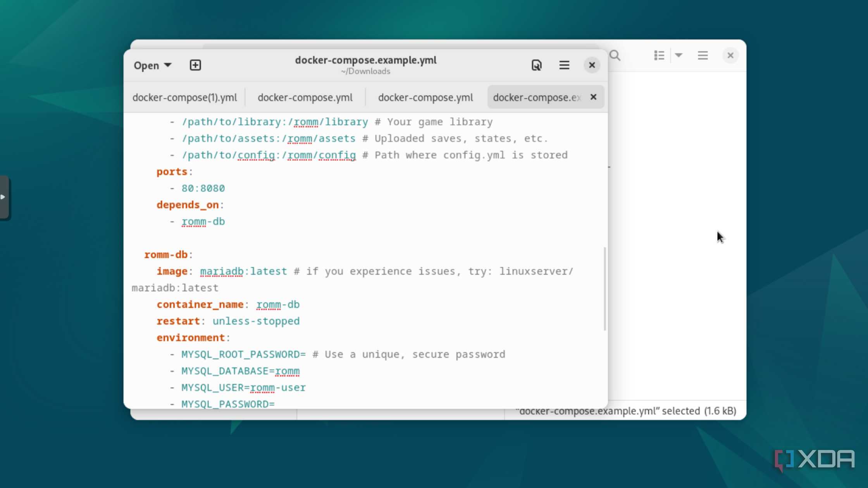The height and width of the screenshot is (488, 868).
Task: Close the text editor window
Action: point(592,65)
